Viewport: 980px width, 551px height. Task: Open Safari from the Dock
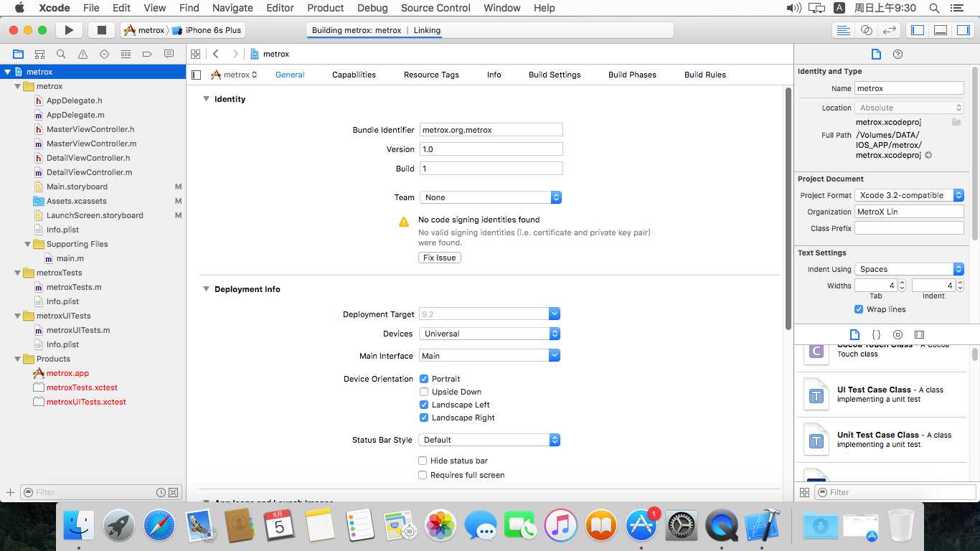tap(159, 526)
